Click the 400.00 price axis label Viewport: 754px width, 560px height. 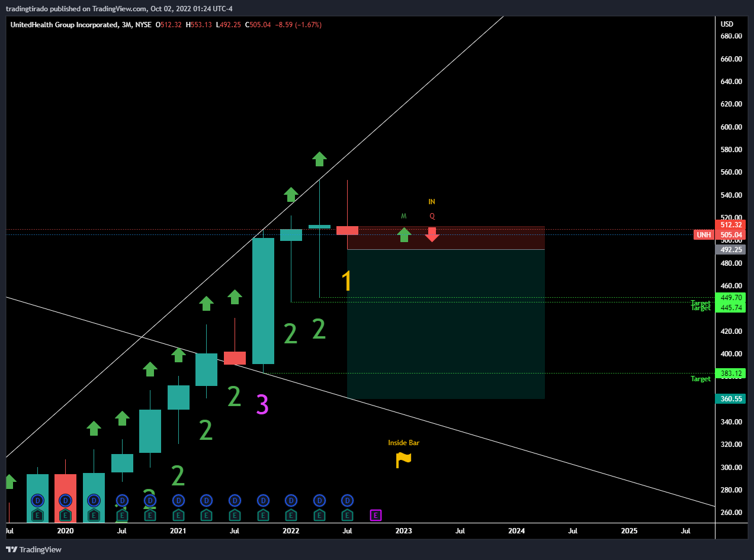731,354
